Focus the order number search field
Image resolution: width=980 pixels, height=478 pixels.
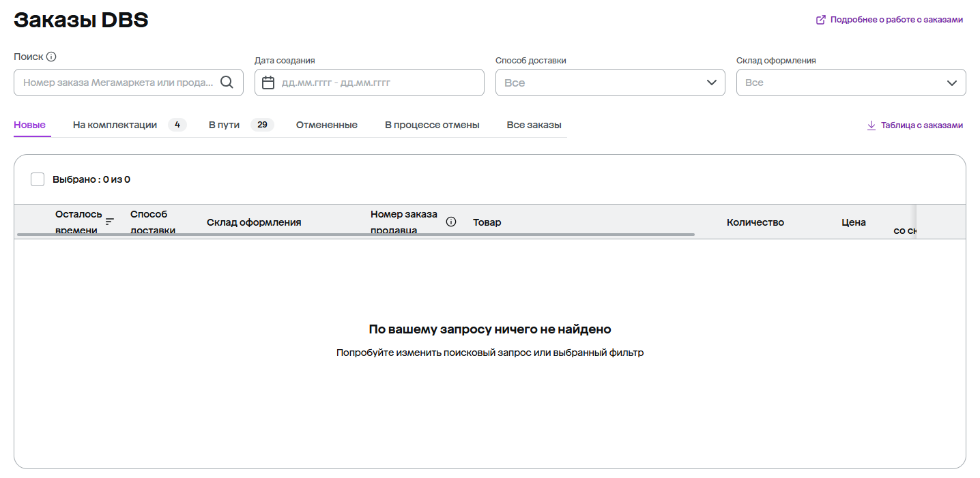pos(117,83)
